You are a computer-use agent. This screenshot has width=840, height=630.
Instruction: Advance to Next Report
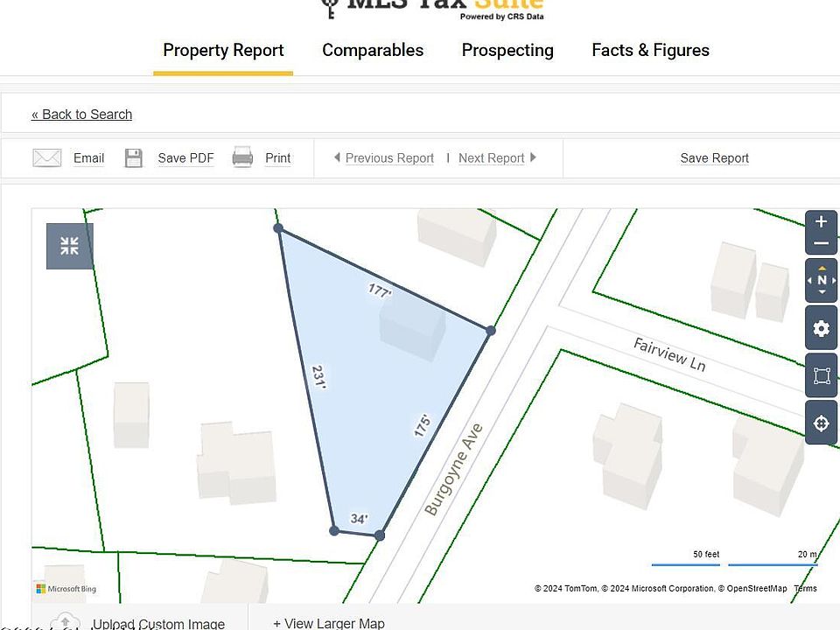click(x=491, y=158)
